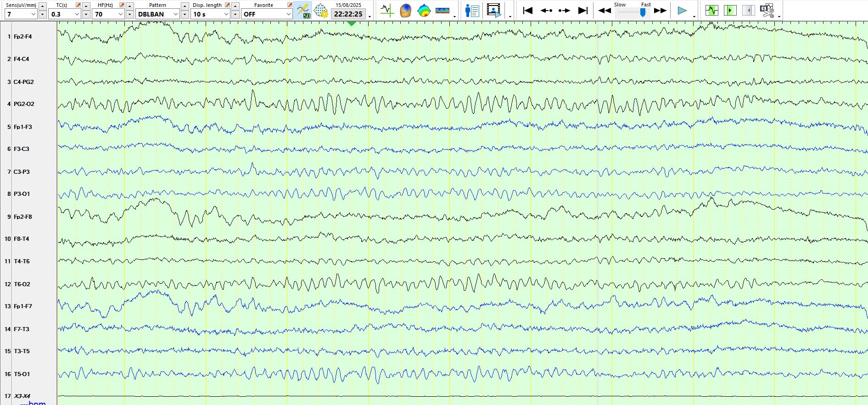Viewport: 868px width, 405px height.
Task: Select the PG2-O2 channel label
Action: click(x=24, y=104)
